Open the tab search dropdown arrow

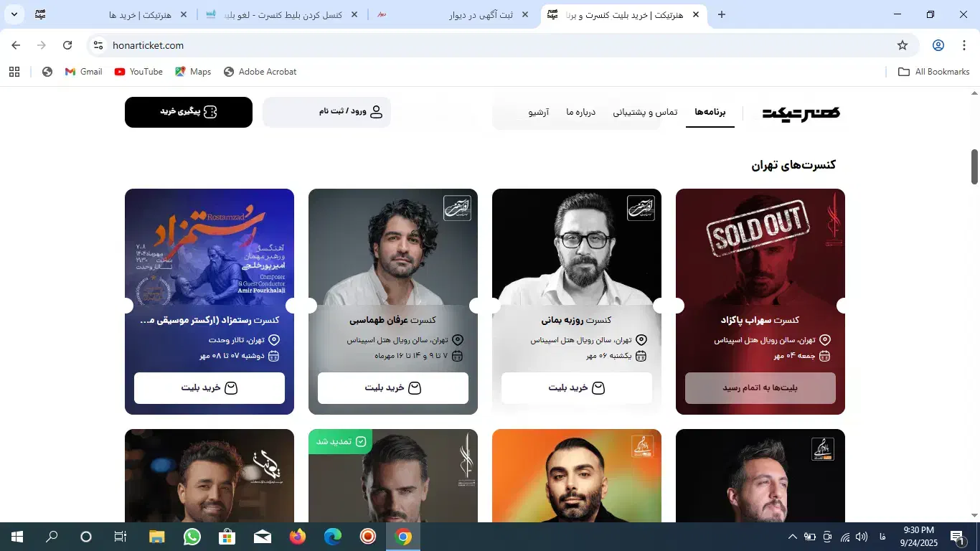14,14
